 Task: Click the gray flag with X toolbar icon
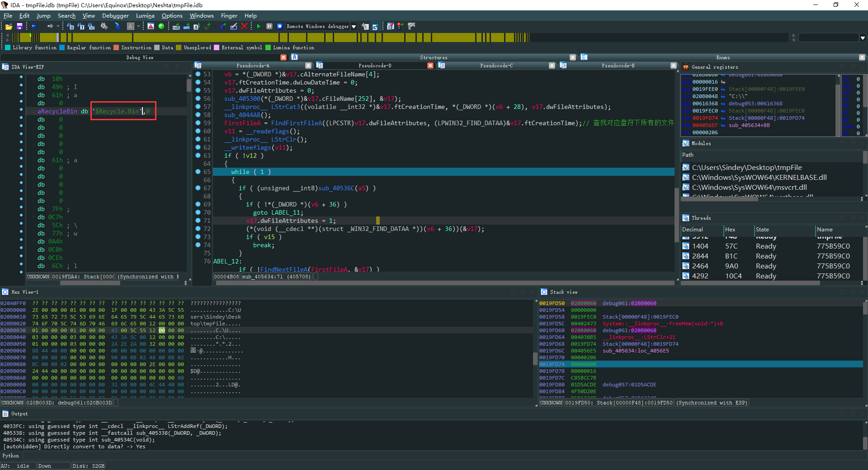(411, 26)
